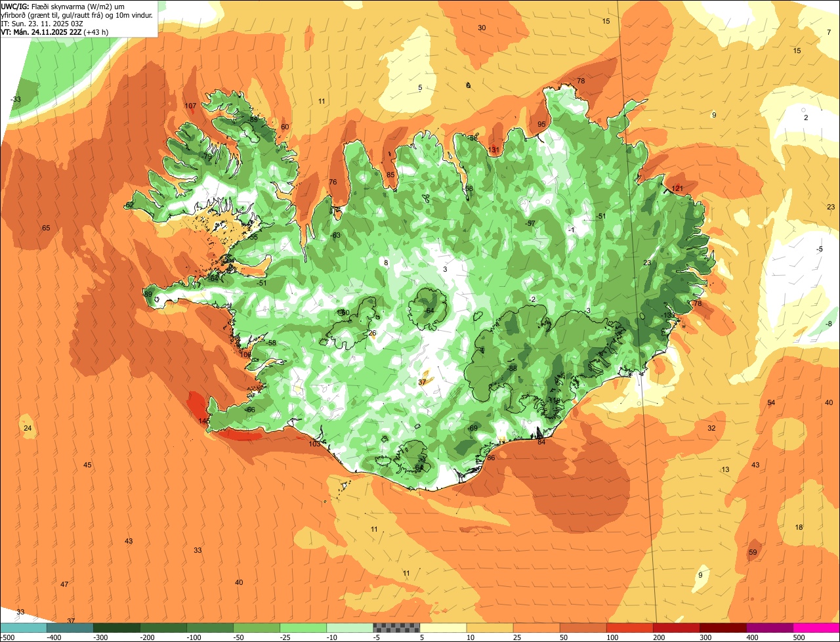The image size is (840, 642).
Task: Click the value 86 on the south coast
Action: [491, 458]
